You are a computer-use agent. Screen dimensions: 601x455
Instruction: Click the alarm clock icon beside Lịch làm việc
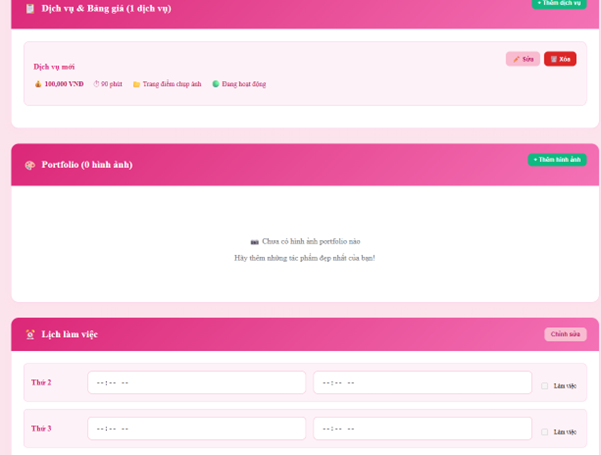[30, 334]
